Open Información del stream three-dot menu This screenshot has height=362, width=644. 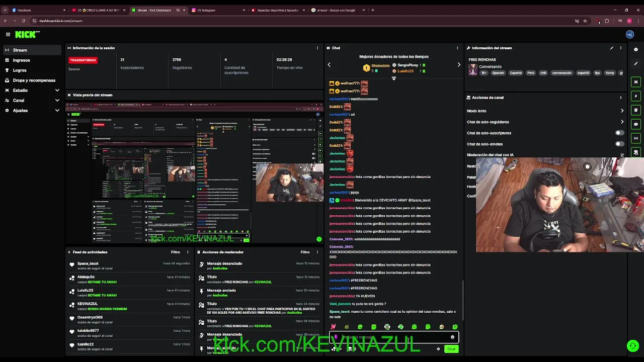[x=621, y=48]
